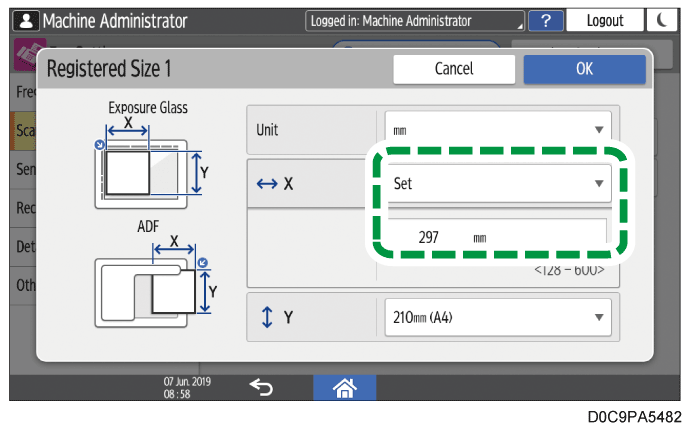Switch to the 'Sen' side tab
691x427 pixels.
(x=23, y=170)
